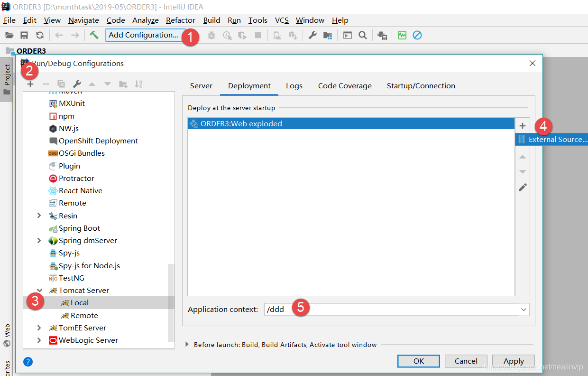Image resolution: width=588 pixels, height=376 pixels.
Task: Select the Deployment tab
Action: tap(249, 86)
